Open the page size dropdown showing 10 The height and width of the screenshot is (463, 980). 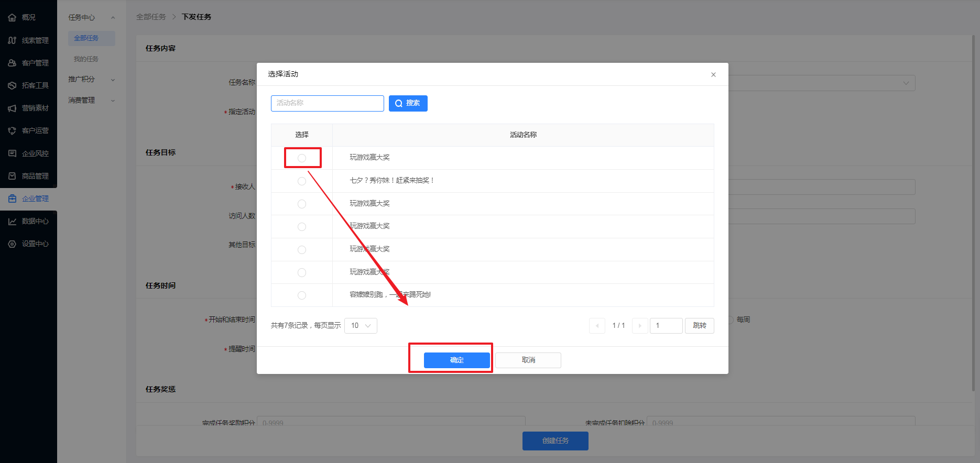[361, 326]
